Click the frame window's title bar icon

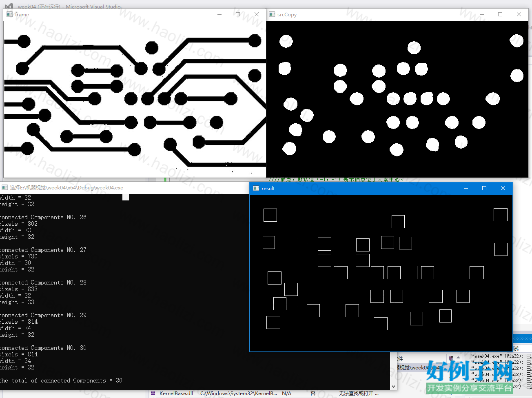coord(9,14)
